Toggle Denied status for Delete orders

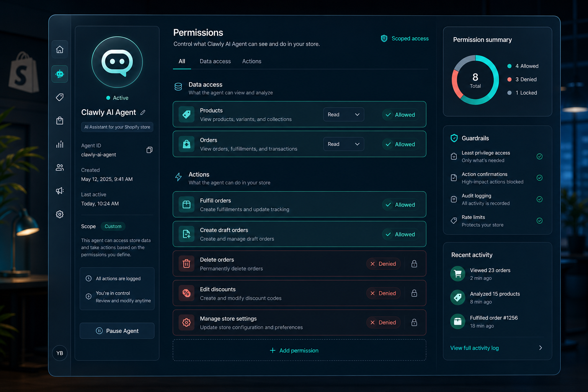pos(383,264)
